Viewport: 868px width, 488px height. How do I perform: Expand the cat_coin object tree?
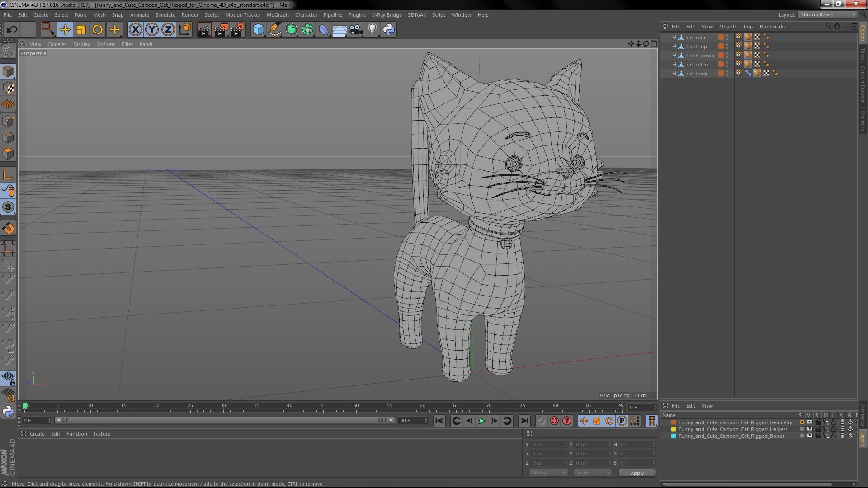[x=674, y=38]
